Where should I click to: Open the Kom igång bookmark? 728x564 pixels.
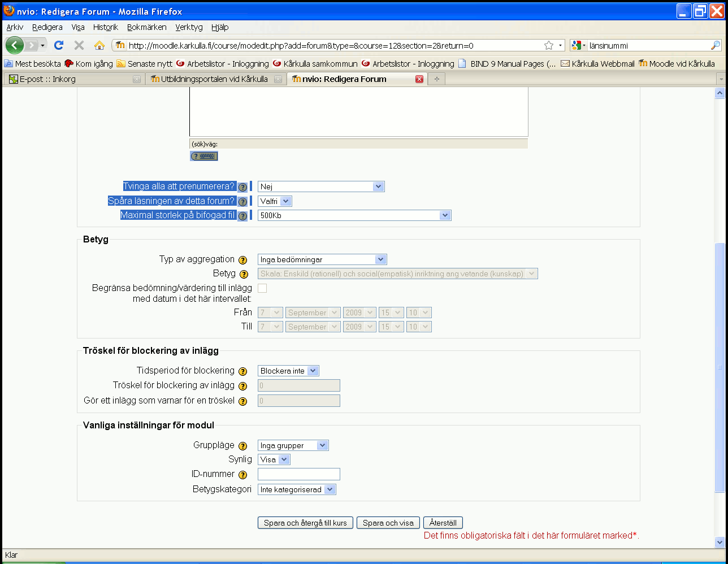tap(89, 64)
